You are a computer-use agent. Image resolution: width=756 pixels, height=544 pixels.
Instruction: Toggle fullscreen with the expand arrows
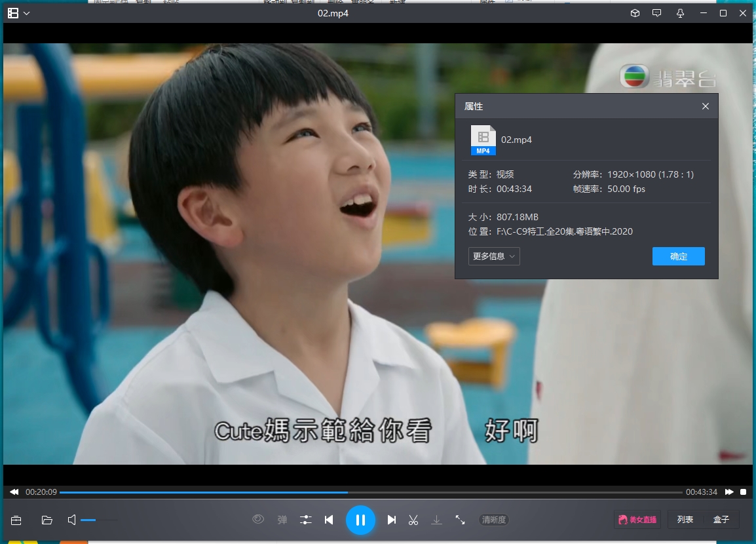click(x=460, y=520)
